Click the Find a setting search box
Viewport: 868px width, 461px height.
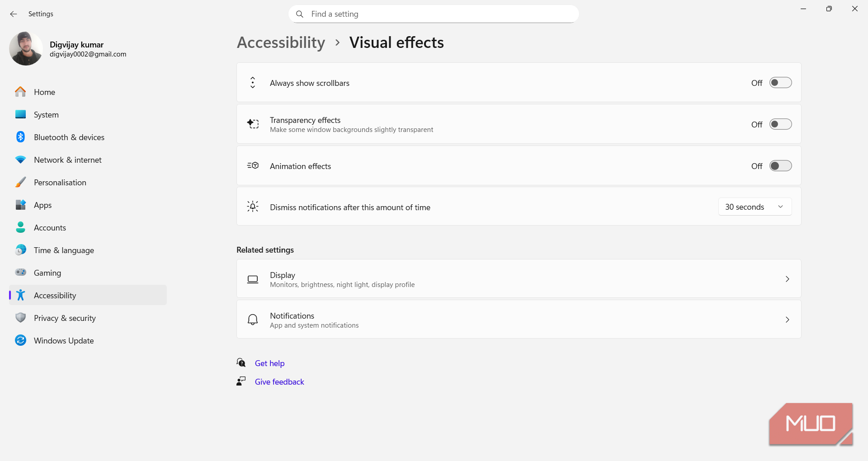(434, 14)
